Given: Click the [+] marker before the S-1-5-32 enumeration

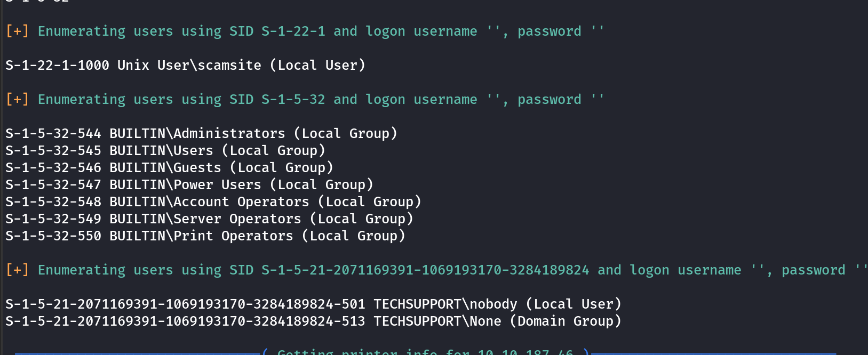Looking at the screenshot, I should pyautogui.click(x=17, y=100).
